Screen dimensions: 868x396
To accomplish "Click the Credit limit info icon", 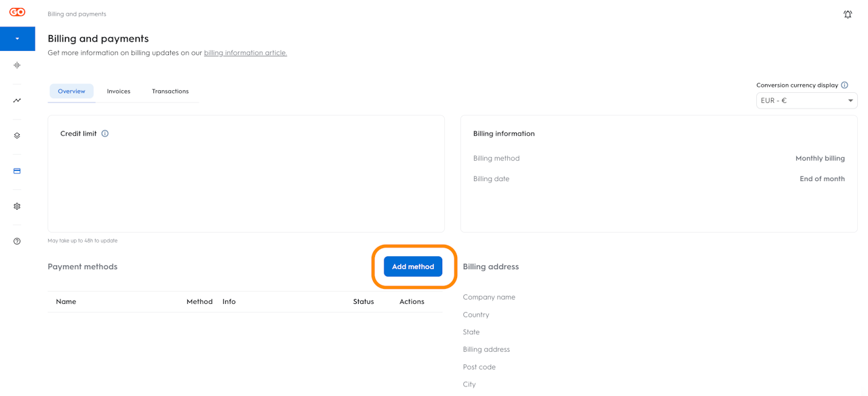I will (x=105, y=134).
